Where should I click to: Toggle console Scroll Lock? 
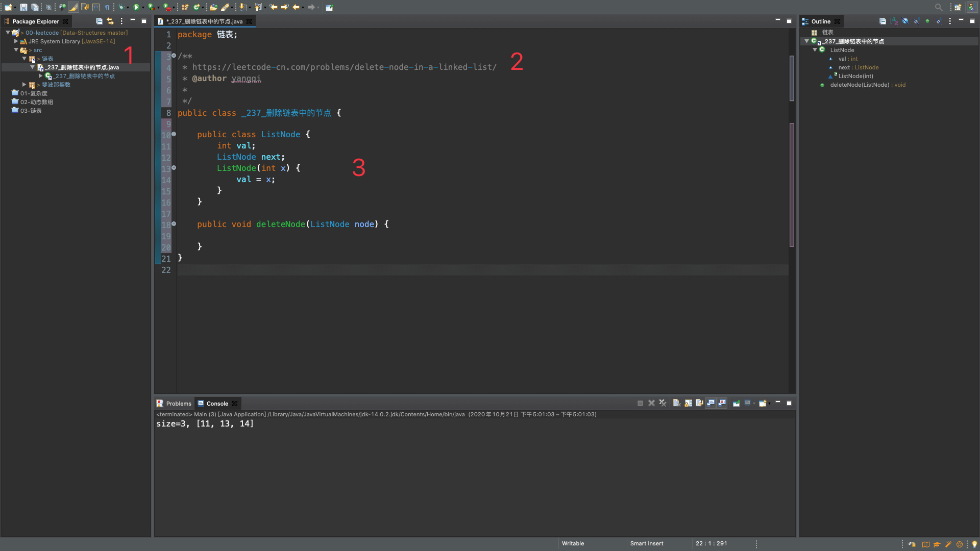[x=688, y=403]
